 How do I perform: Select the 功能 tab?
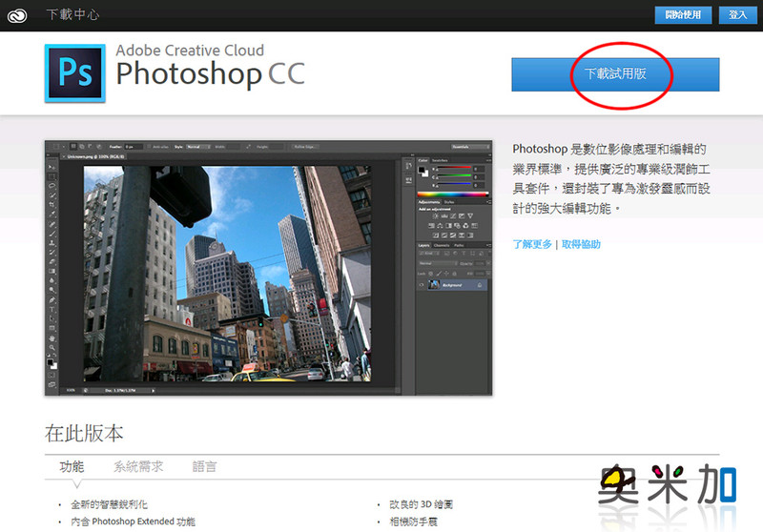click(x=72, y=467)
